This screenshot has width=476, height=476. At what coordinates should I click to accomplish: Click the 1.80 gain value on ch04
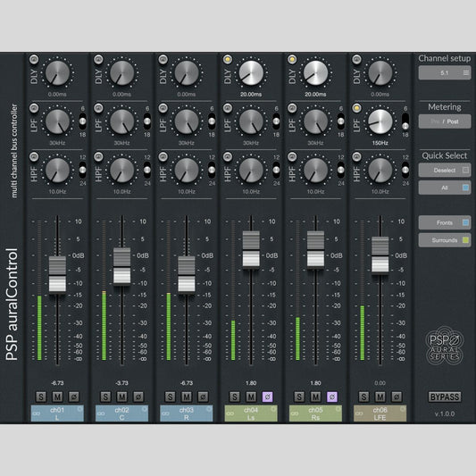tap(251, 383)
